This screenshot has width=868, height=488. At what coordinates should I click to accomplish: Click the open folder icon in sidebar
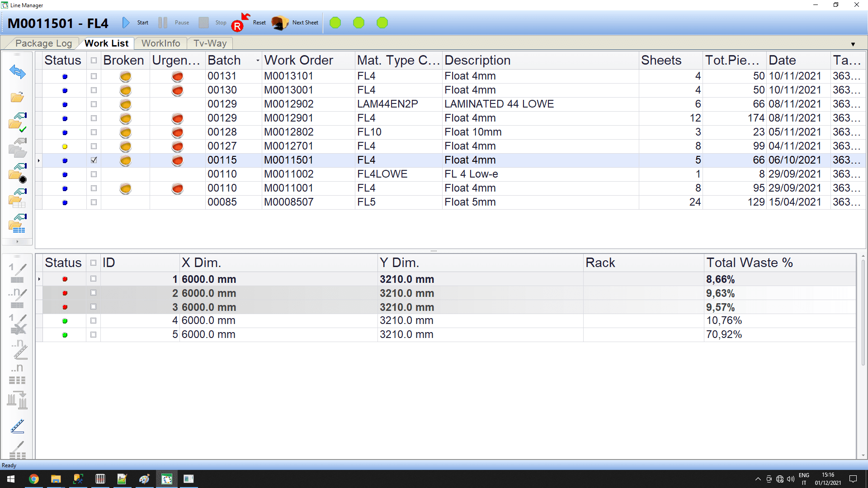click(x=17, y=97)
